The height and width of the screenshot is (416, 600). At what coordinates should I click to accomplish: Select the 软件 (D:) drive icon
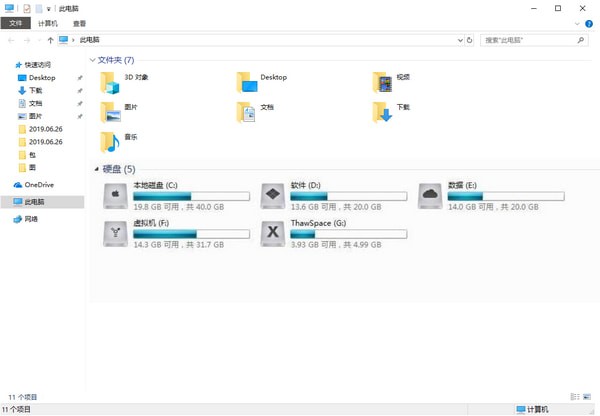(x=273, y=196)
